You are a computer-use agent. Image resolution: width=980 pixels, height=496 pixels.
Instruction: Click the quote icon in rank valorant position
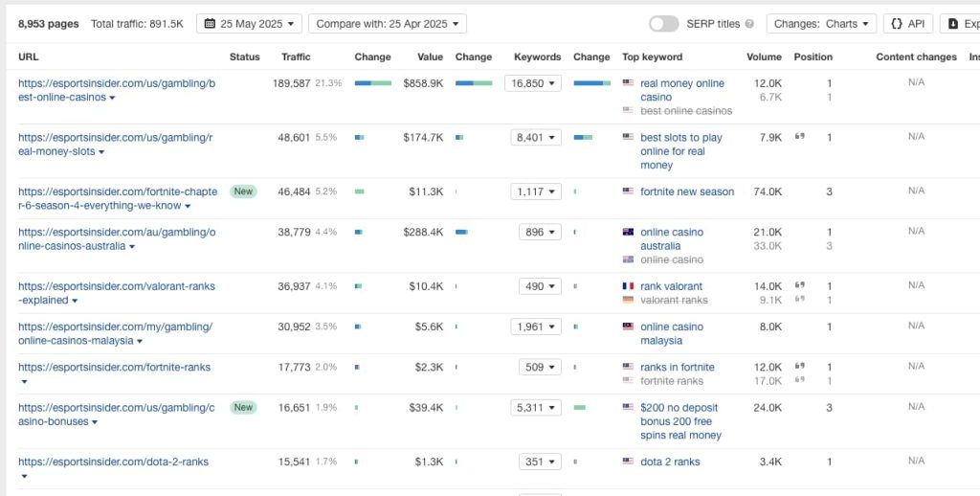coord(799,285)
